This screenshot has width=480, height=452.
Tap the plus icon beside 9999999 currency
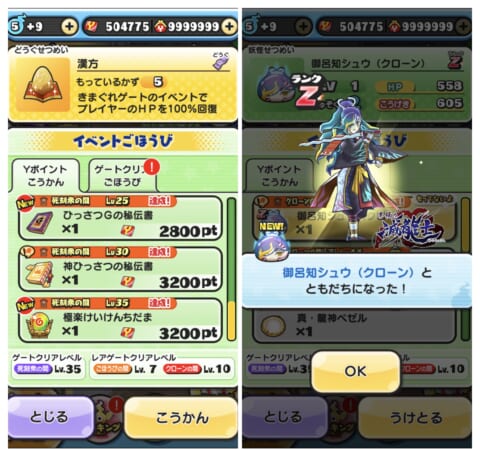click(x=229, y=27)
